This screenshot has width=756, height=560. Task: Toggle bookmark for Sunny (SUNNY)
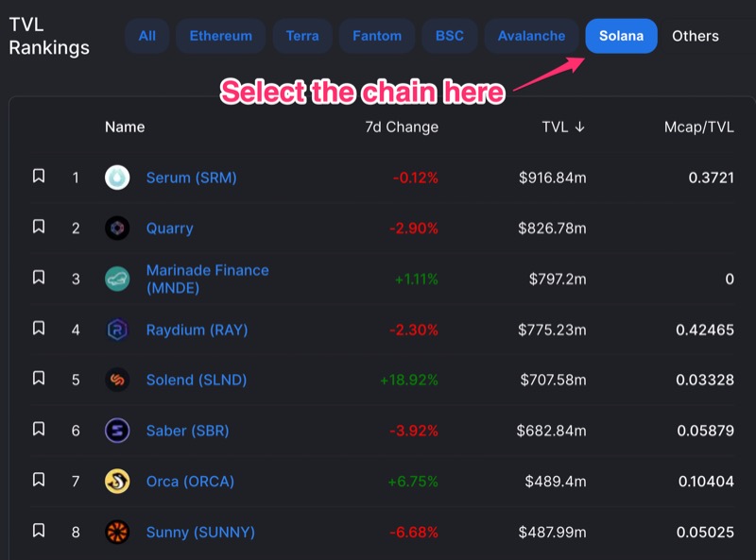[39, 531]
